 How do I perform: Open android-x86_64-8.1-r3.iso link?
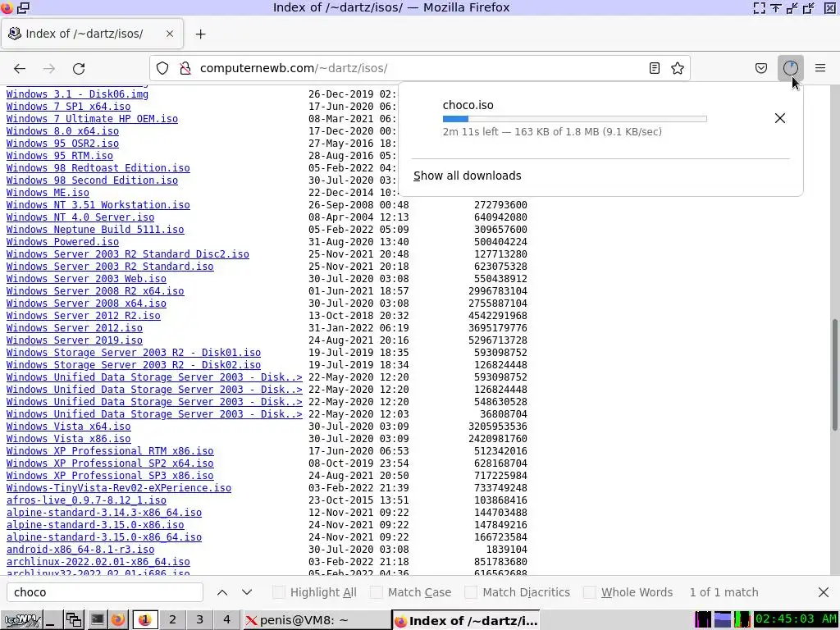[80, 550]
